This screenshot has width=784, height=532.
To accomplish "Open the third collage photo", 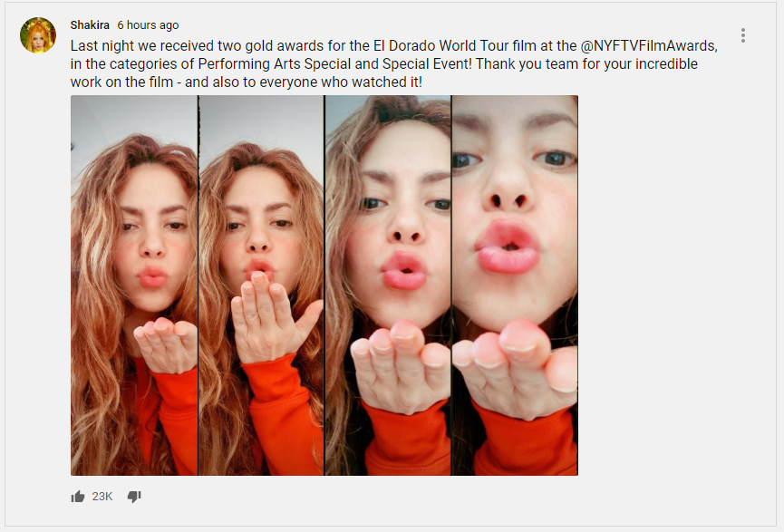I will 388,285.
